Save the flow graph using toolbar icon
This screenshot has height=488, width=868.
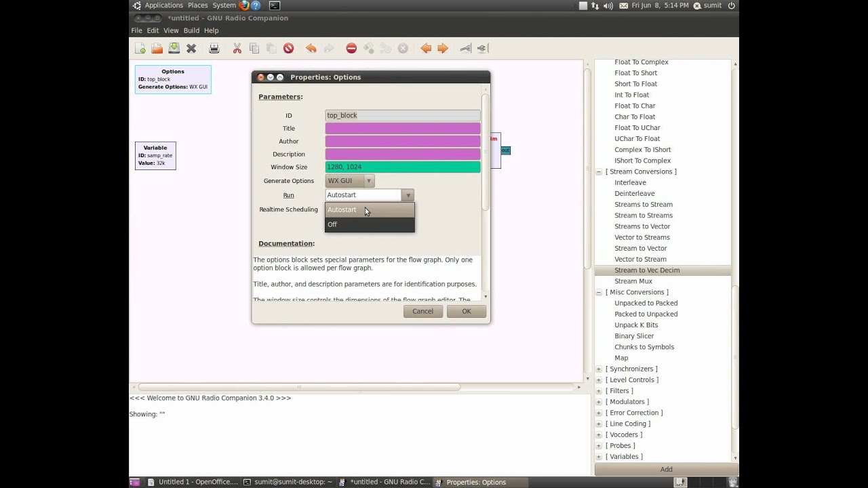click(174, 48)
